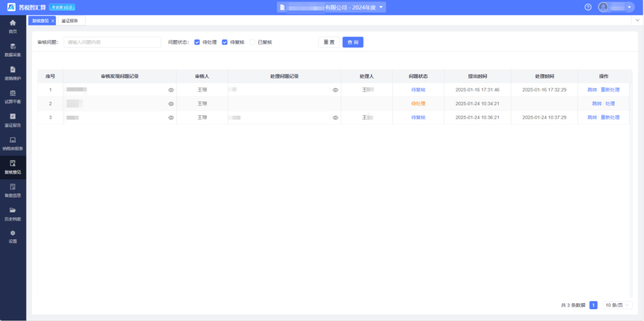644x321 pixels.
Task: Click the 查询 button
Action: [353, 42]
